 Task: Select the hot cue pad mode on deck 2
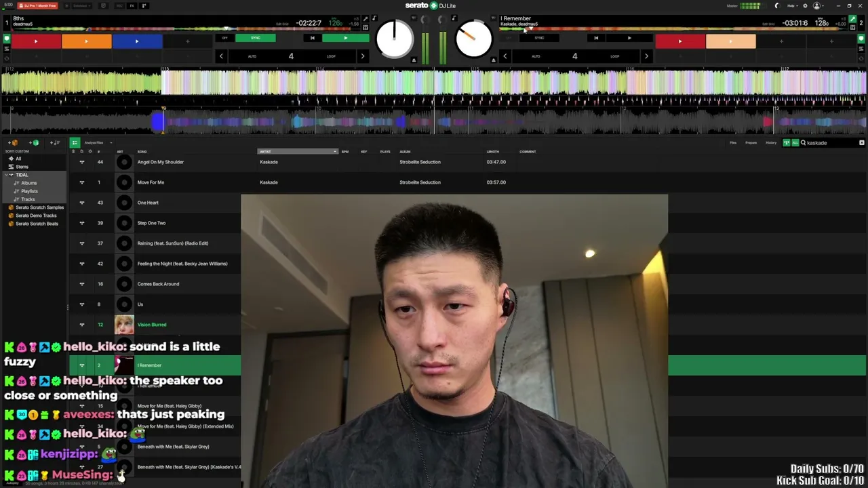[x=861, y=39]
